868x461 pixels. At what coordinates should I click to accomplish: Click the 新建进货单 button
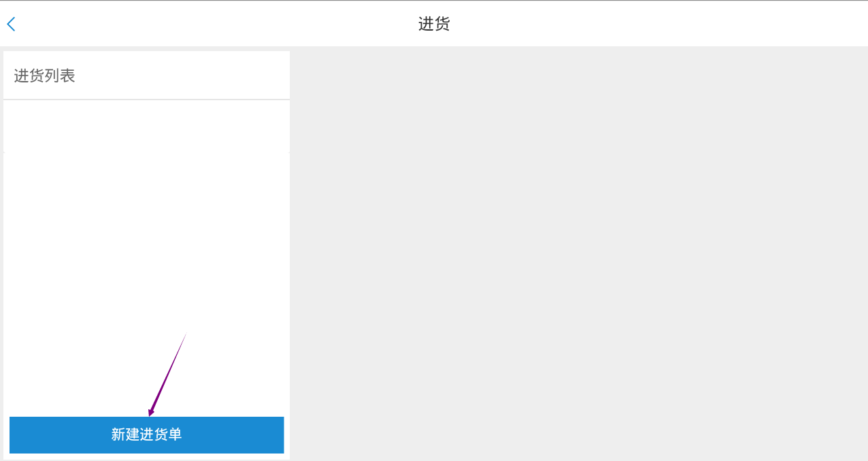(146, 434)
